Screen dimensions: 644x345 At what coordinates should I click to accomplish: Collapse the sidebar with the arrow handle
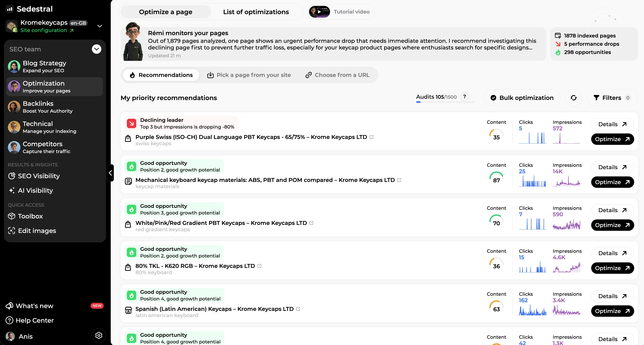(111, 173)
